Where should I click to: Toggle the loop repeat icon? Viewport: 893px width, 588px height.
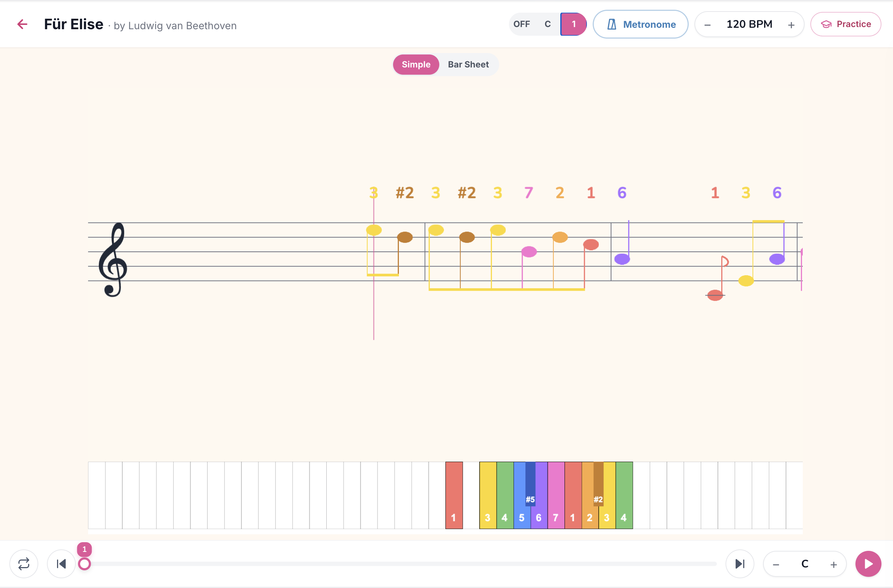point(23,564)
